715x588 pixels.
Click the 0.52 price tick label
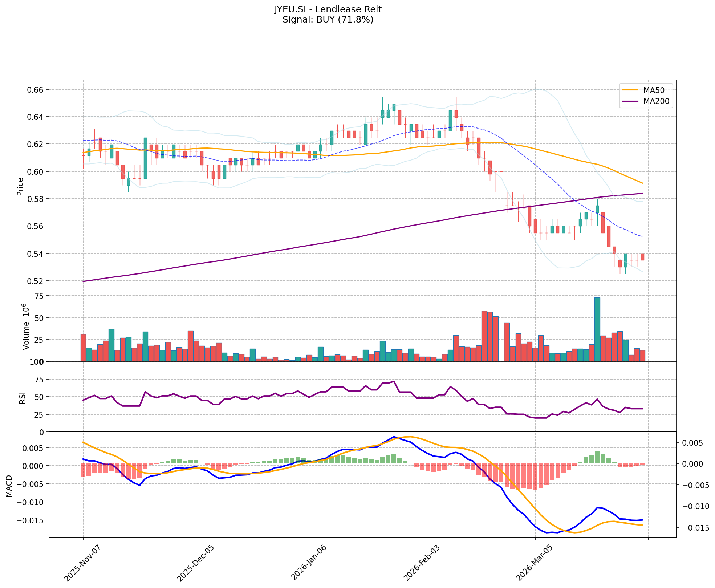coord(36,281)
